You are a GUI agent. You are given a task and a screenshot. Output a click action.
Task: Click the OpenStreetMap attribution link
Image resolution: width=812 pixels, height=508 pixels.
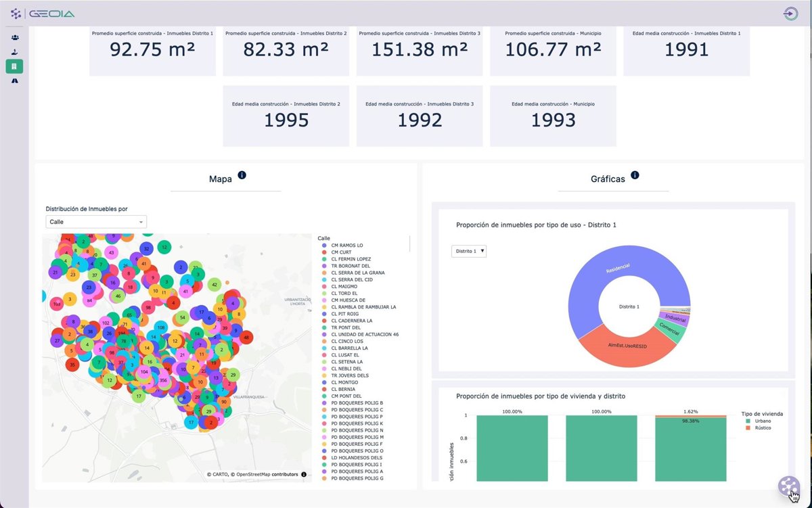pyautogui.click(x=267, y=474)
